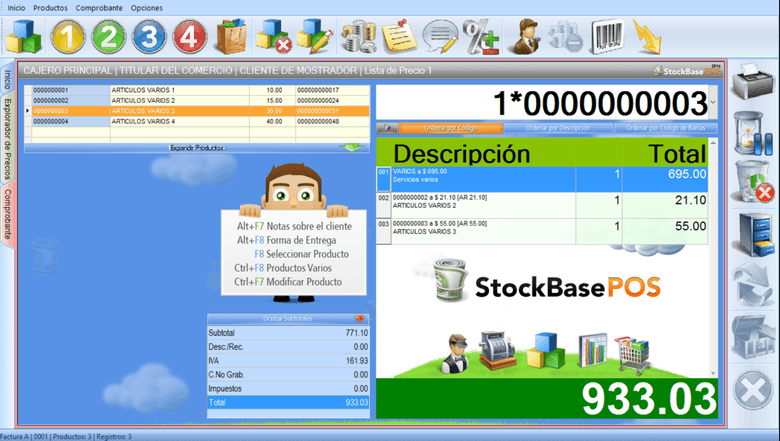
Task: Select price list 1 yellow button
Action: [68, 36]
